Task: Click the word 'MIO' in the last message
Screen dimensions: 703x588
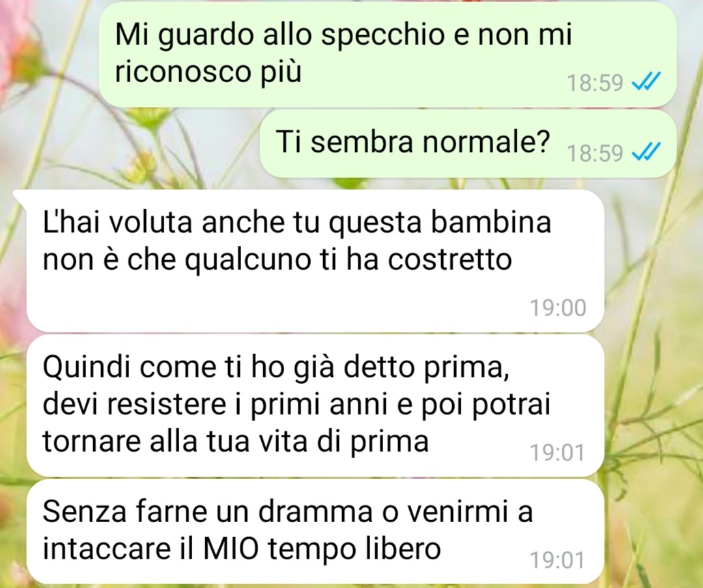Action: pyautogui.click(x=232, y=548)
